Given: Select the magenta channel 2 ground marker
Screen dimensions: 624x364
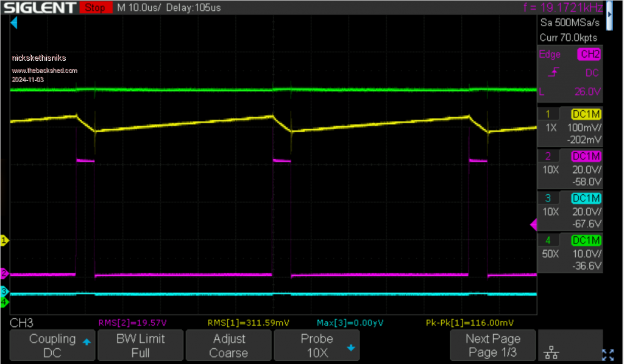Looking at the screenshot, I should (x=4, y=273).
